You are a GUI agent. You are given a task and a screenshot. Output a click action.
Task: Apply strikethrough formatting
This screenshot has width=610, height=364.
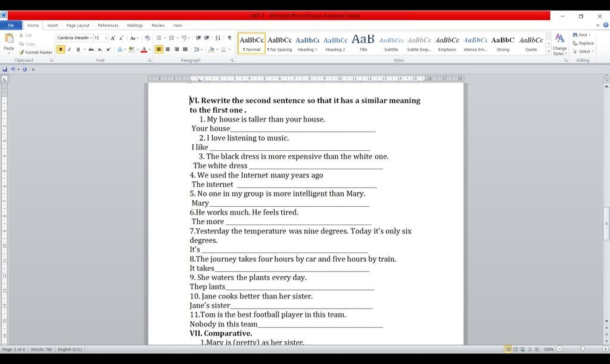pos(91,49)
